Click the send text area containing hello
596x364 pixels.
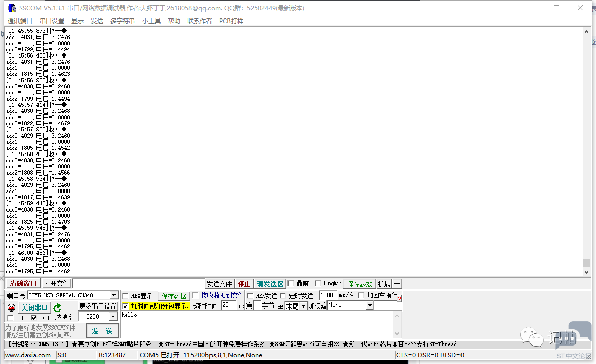point(257,324)
